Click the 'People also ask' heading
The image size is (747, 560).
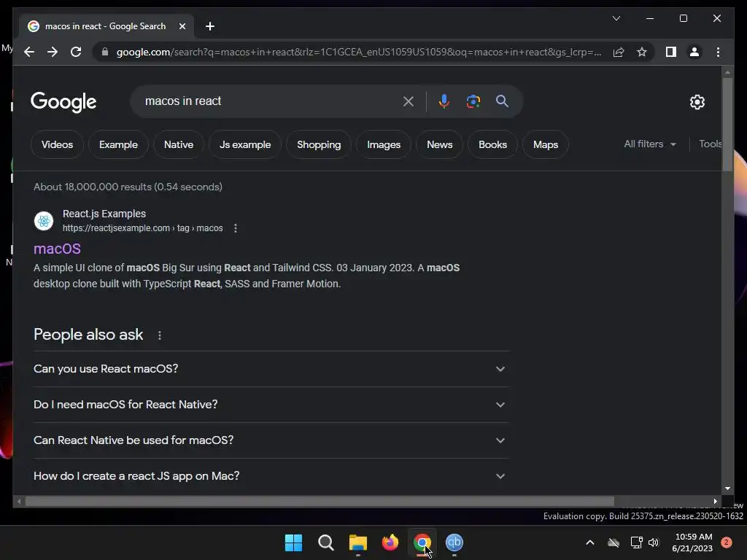tap(88, 335)
